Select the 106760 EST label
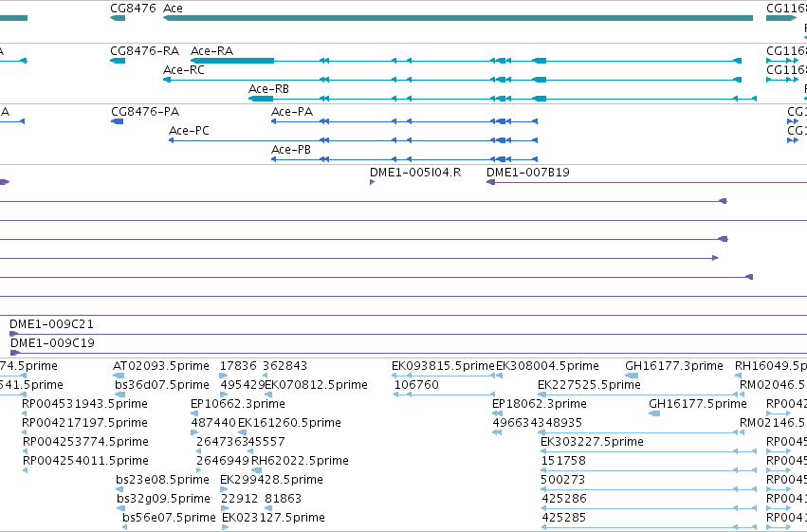807x532 pixels. (416, 385)
